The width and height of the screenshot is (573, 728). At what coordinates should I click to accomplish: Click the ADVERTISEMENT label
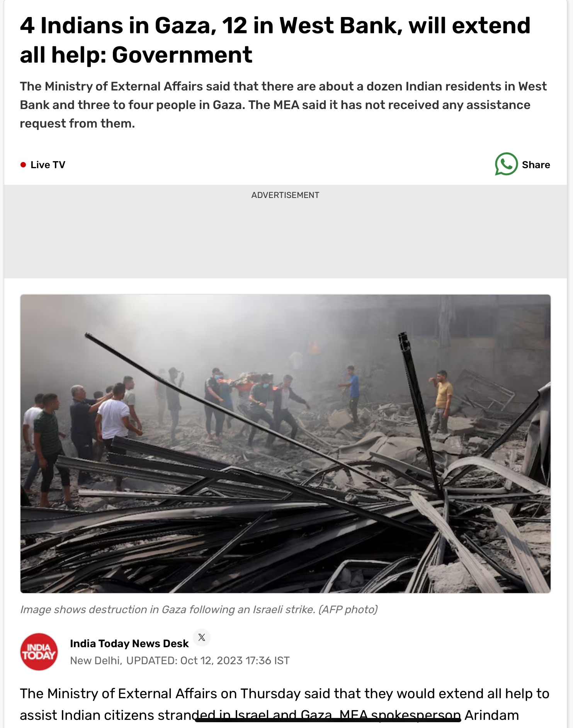[x=285, y=195]
